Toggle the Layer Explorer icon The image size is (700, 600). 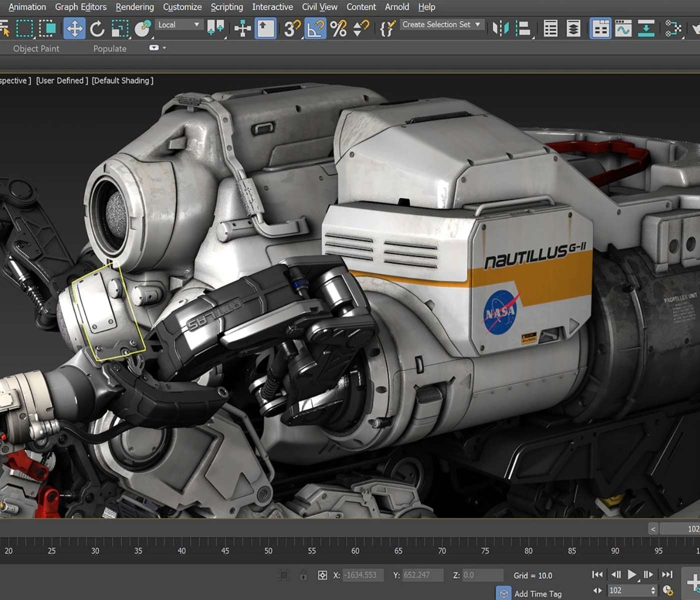click(573, 28)
